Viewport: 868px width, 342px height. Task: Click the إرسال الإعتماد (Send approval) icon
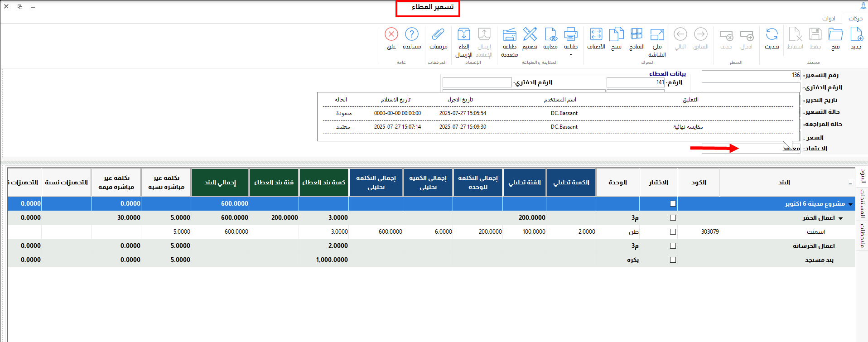484,34
